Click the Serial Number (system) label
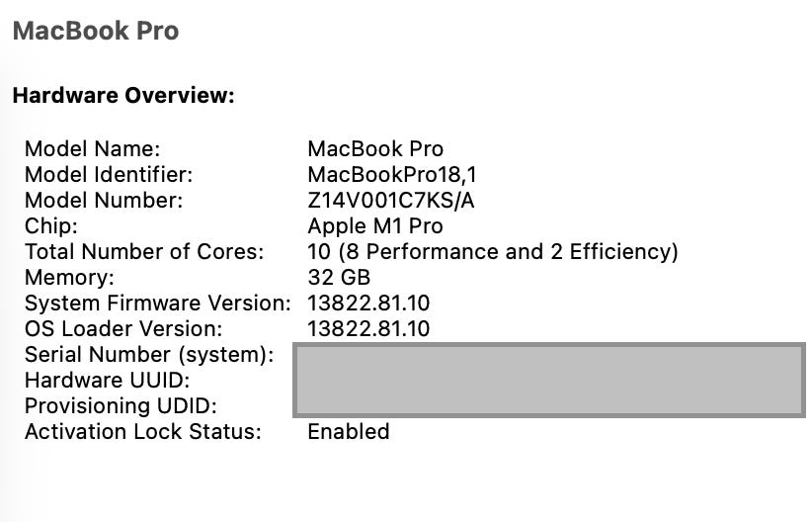Screen dimensions: 812x522 (x=149, y=355)
